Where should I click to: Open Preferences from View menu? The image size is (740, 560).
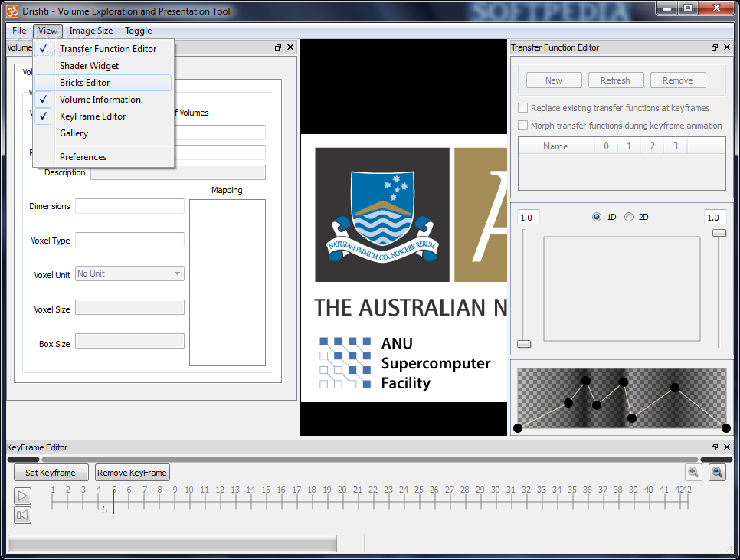[103, 157]
